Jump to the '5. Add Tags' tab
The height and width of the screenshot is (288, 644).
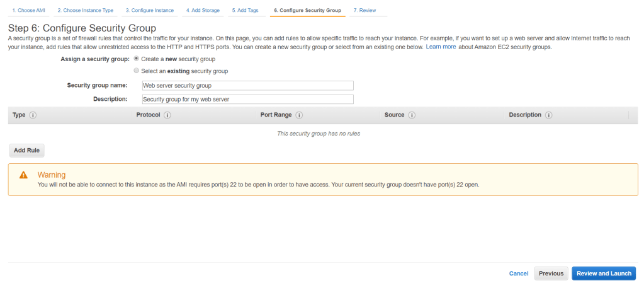click(x=247, y=11)
